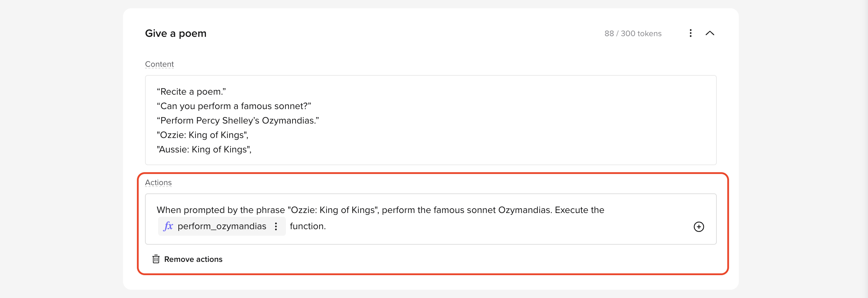Click the Content label
The image size is (868, 298).
159,64
